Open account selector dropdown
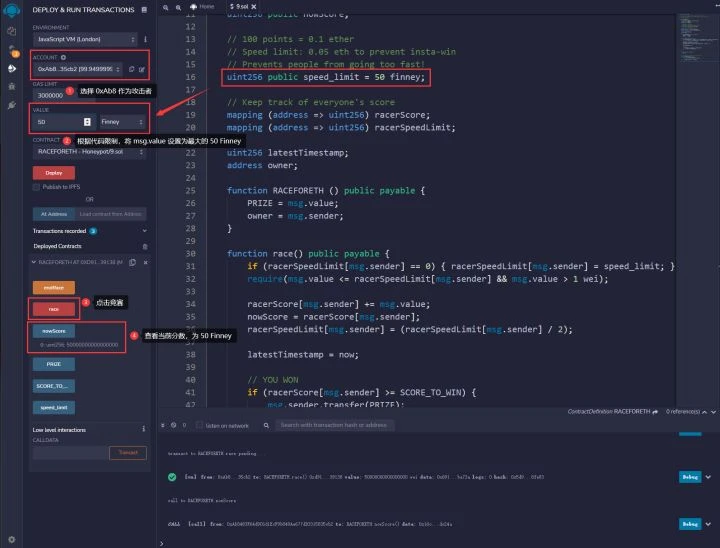This screenshot has height=548, width=720. [x=78, y=69]
